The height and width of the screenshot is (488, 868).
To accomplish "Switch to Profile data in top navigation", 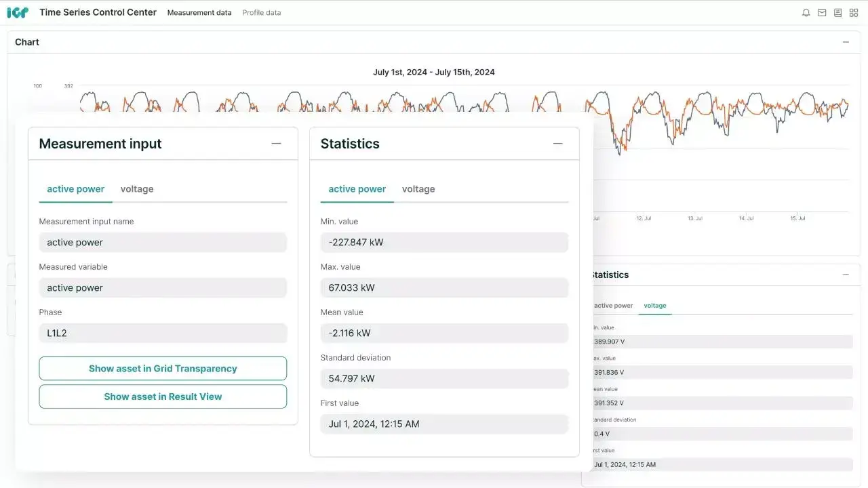I will click(262, 13).
